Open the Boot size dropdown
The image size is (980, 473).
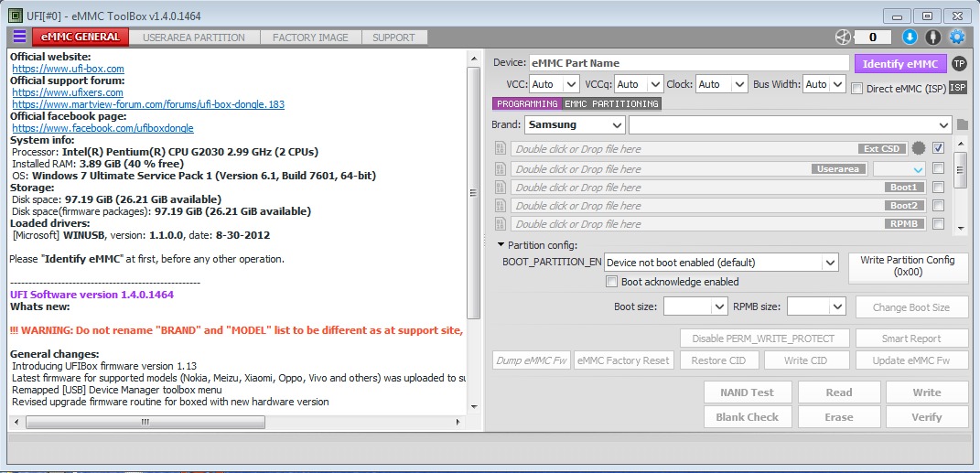695,306
